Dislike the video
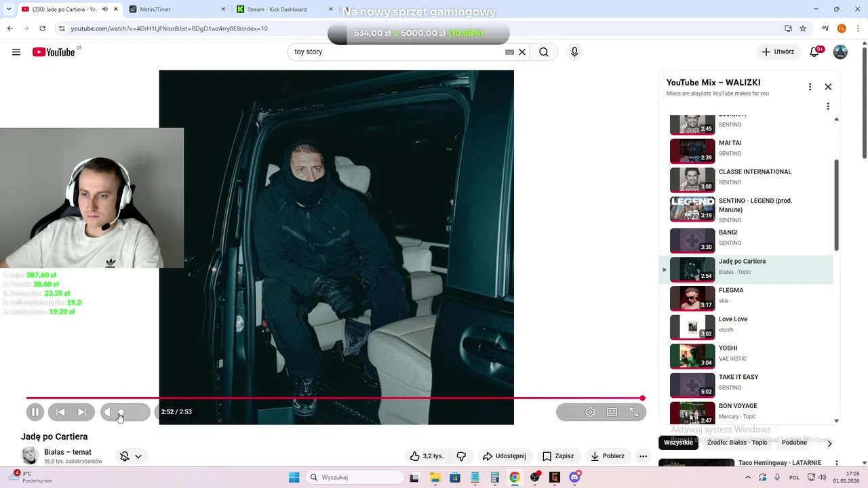 (461, 456)
